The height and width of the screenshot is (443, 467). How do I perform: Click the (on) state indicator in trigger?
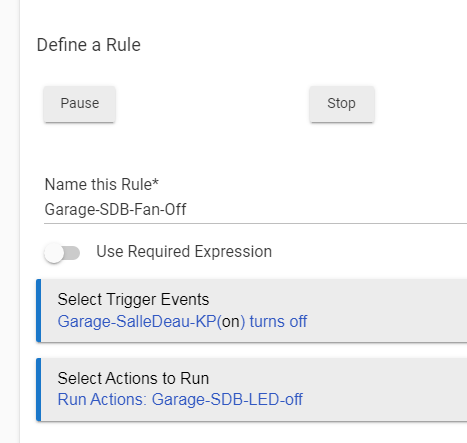coord(231,322)
